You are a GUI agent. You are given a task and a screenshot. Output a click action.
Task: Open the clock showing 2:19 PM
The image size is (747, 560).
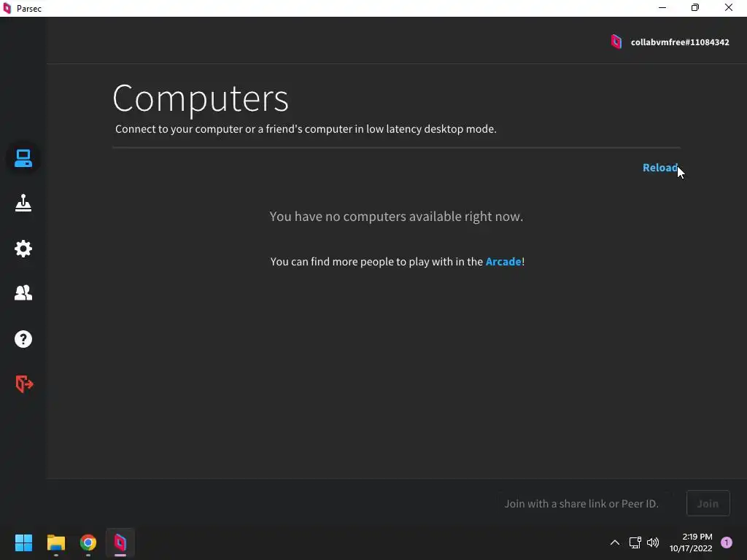click(691, 542)
